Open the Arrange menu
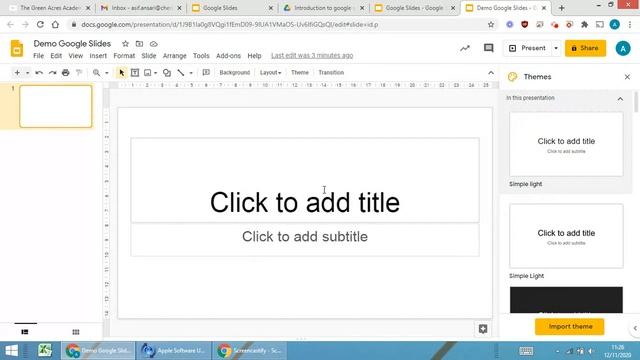 (174, 56)
